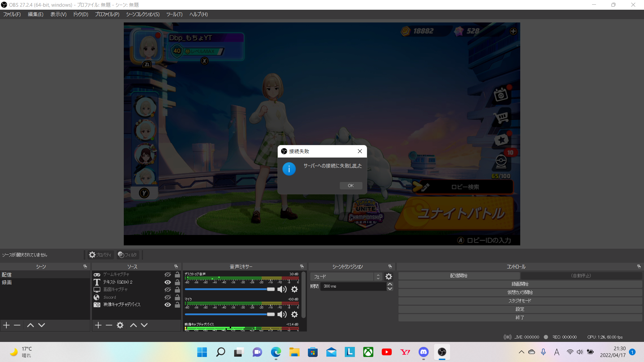Open the ドック(D) menu
The image size is (644, 362).
coord(81,14)
